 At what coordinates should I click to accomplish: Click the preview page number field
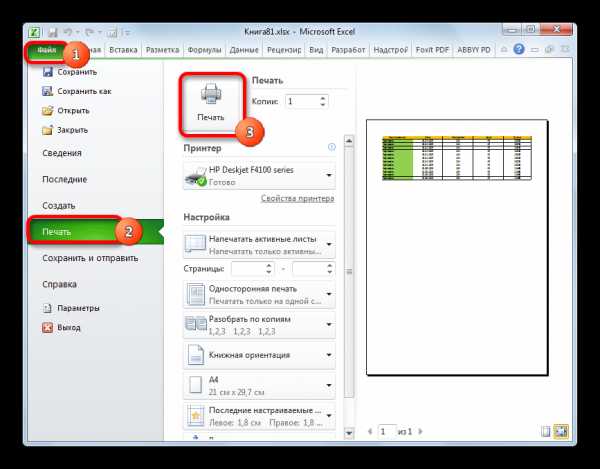386,432
